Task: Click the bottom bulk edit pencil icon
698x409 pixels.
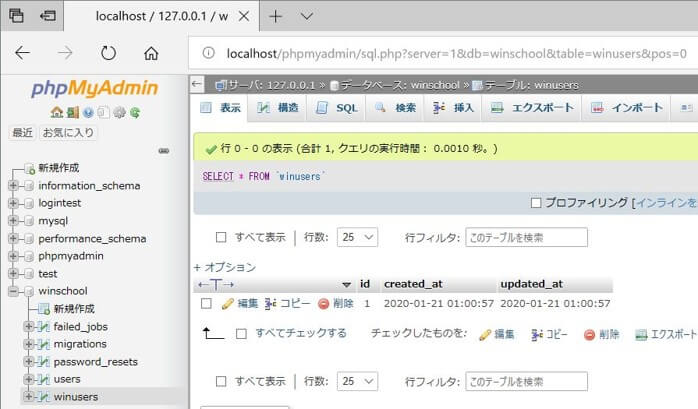Action: [x=485, y=335]
